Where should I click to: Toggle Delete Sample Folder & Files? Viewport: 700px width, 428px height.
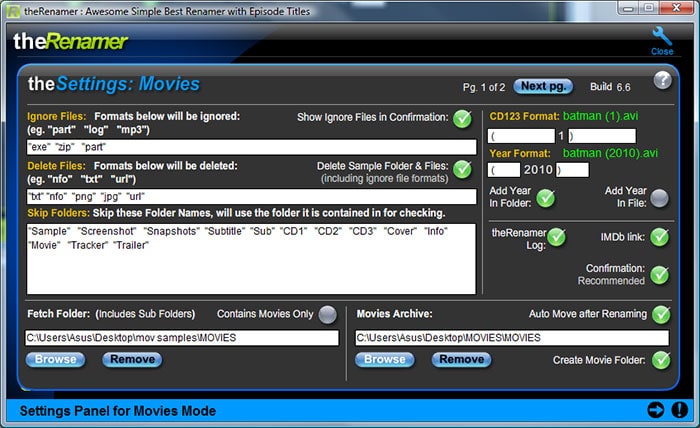pyautogui.click(x=462, y=170)
